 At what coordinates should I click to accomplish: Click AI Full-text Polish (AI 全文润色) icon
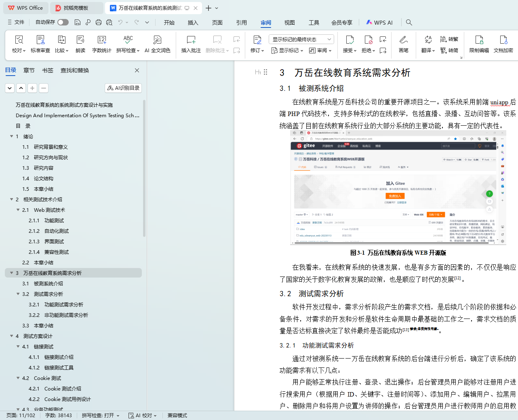(x=157, y=40)
